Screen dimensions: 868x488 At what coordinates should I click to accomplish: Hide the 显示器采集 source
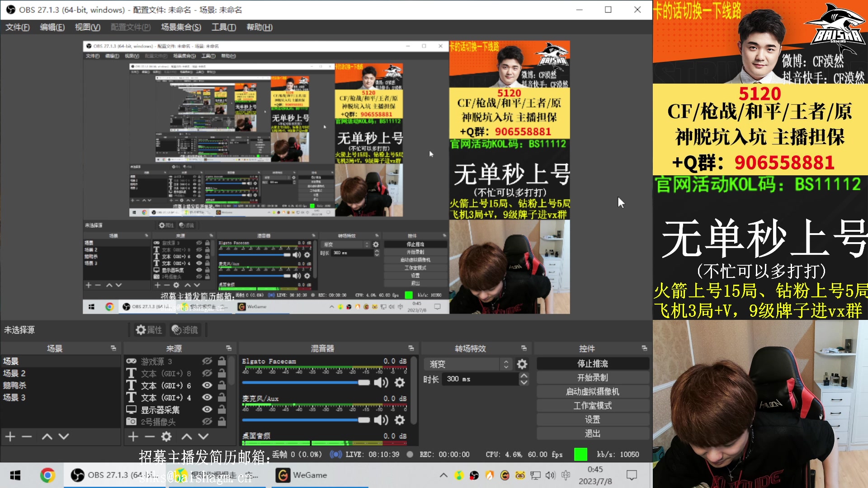[x=207, y=409]
